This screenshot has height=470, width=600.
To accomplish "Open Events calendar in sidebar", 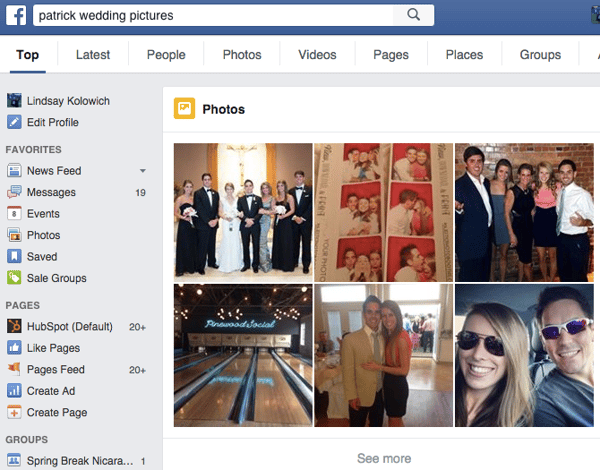I will point(43,214).
